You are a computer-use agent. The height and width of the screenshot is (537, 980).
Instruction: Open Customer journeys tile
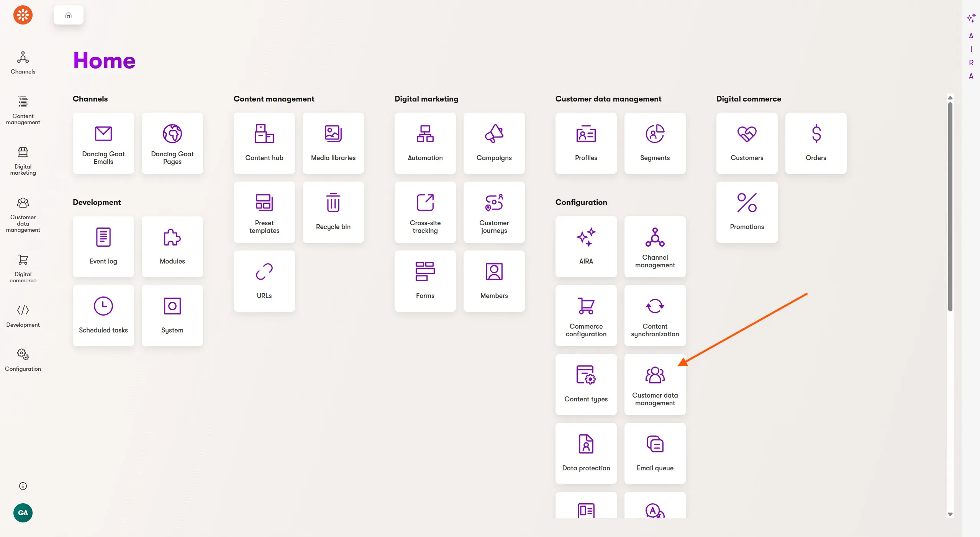(x=494, y=212)
